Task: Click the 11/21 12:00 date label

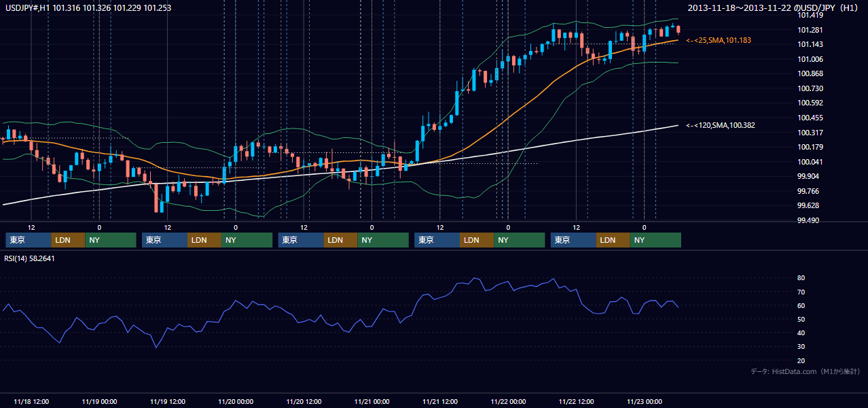Action: tap(439, 401)
